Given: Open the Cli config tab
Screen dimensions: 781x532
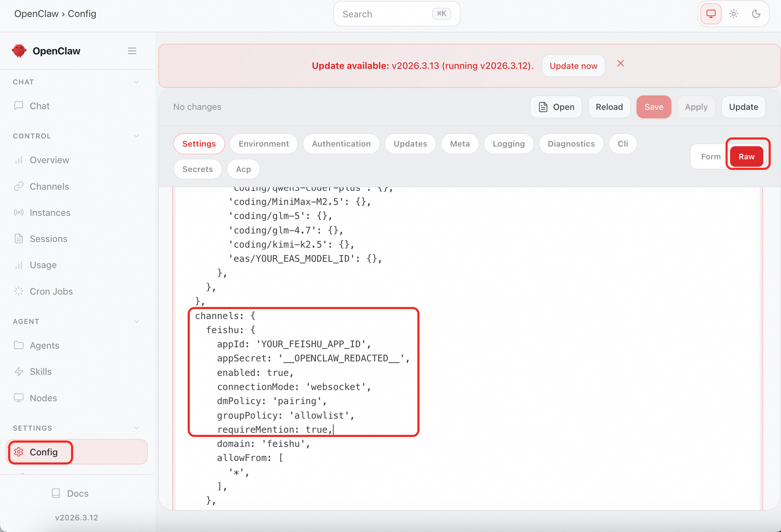Looking at the screenshot, I should [623, 144].
